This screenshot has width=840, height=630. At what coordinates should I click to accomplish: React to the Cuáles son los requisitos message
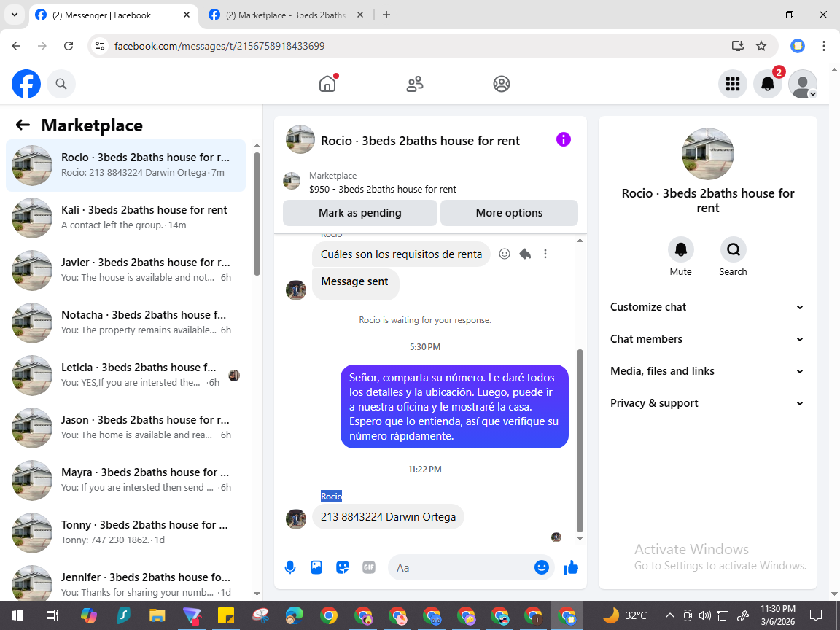(505, 254)
